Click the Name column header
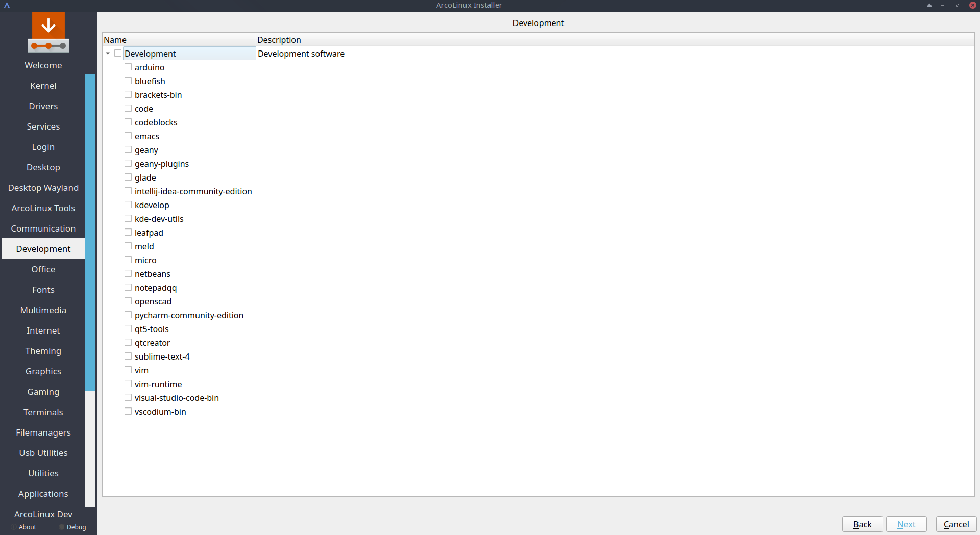Image resolution: width=980 pixels, height=535 pixels. tap(179, 40)
